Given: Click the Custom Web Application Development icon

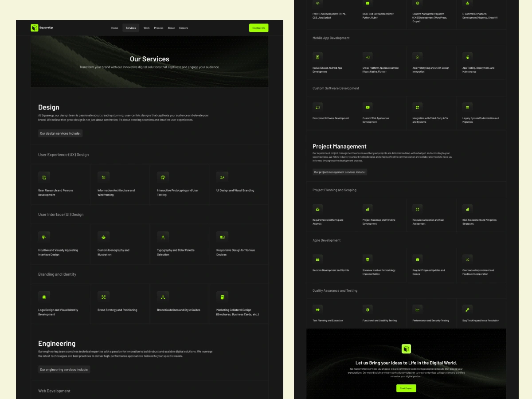Looking at the screenshot, I should [368, 107].
